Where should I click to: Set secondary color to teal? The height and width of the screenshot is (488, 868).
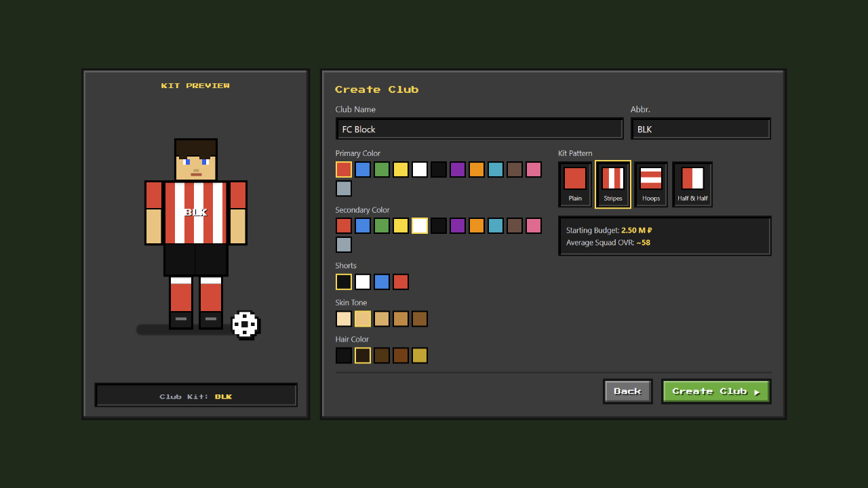click(496, 226)
